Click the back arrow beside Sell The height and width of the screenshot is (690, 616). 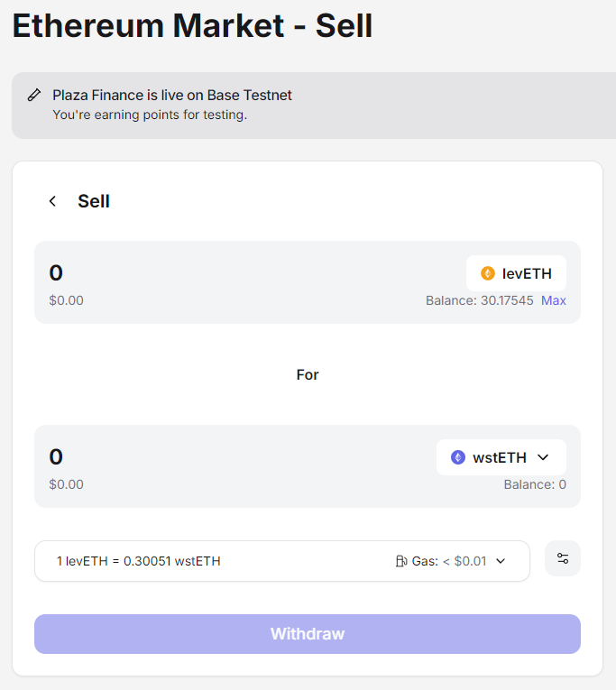[x=52, y=201]
